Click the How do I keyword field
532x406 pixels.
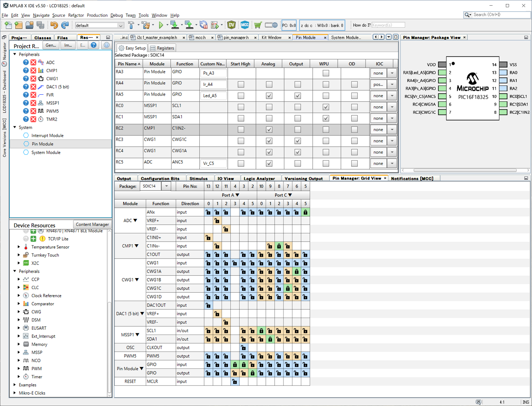pyautogui.click(x=388, y=25)
